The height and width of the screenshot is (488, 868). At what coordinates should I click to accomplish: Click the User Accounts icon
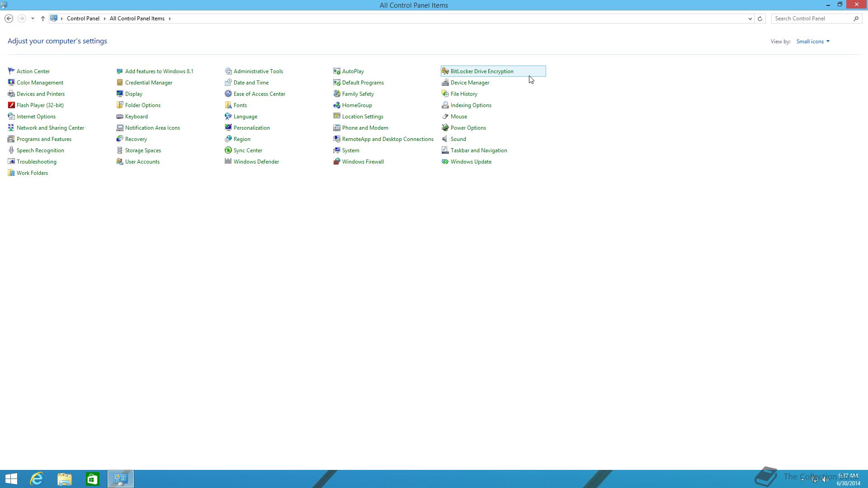(120, 161)
